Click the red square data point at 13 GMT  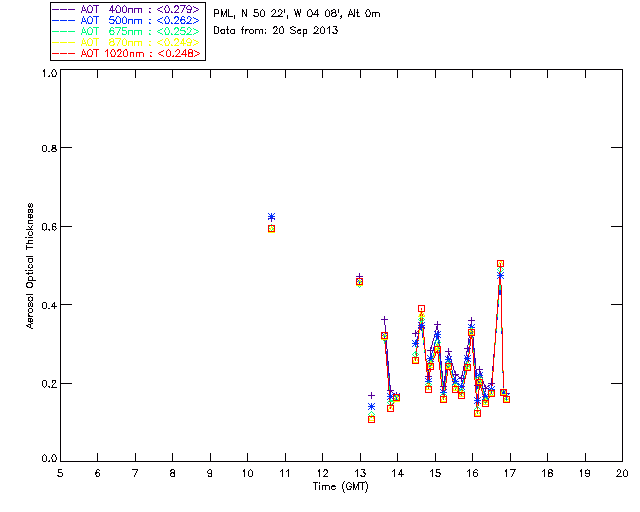(359, 282)
